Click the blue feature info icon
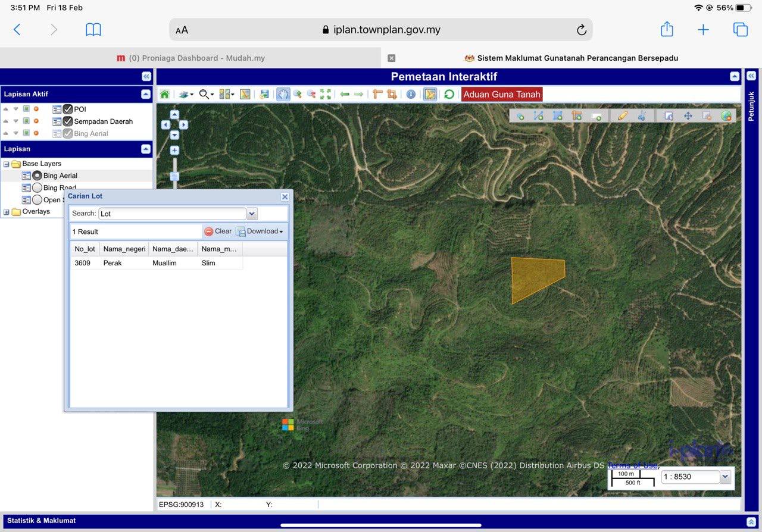 click(x=411, y=94)
